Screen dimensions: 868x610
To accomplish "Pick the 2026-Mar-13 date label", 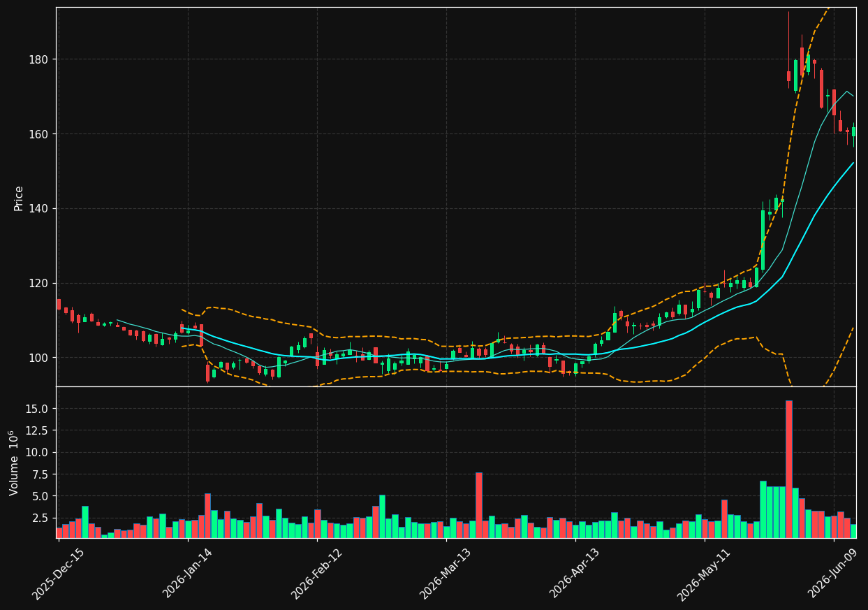I will click(446, 573).
